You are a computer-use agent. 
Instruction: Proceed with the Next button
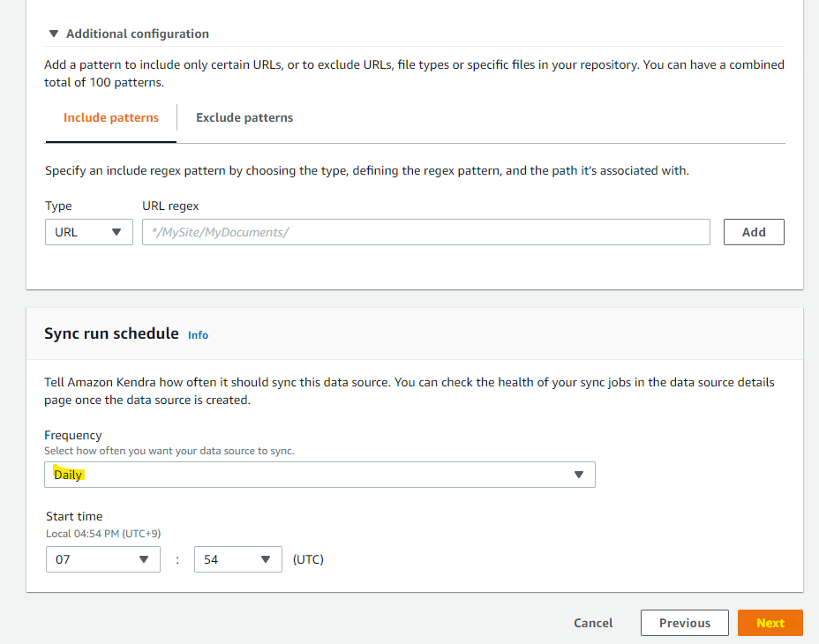click(770, 623)
